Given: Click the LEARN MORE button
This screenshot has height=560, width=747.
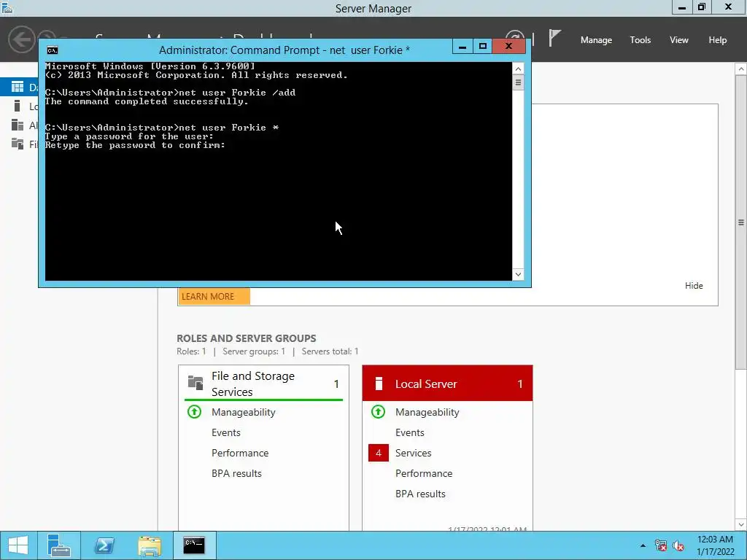Looking at the screenshot, I should pos(214,296).
